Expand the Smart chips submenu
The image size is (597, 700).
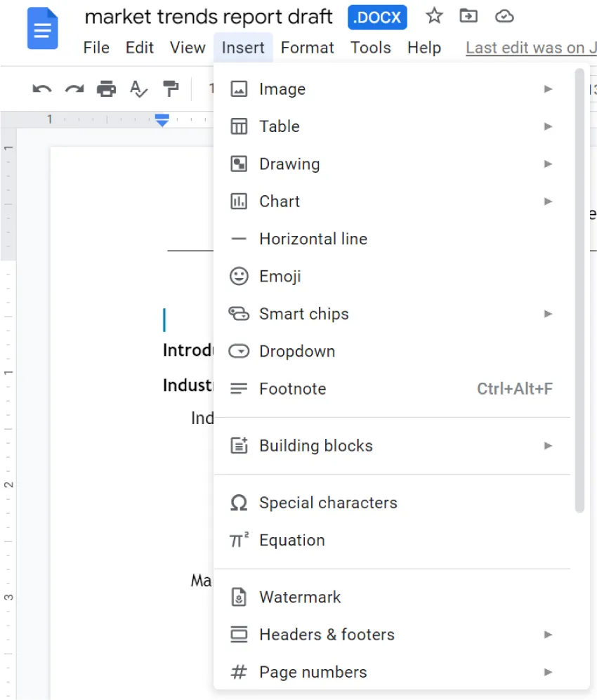303,314
